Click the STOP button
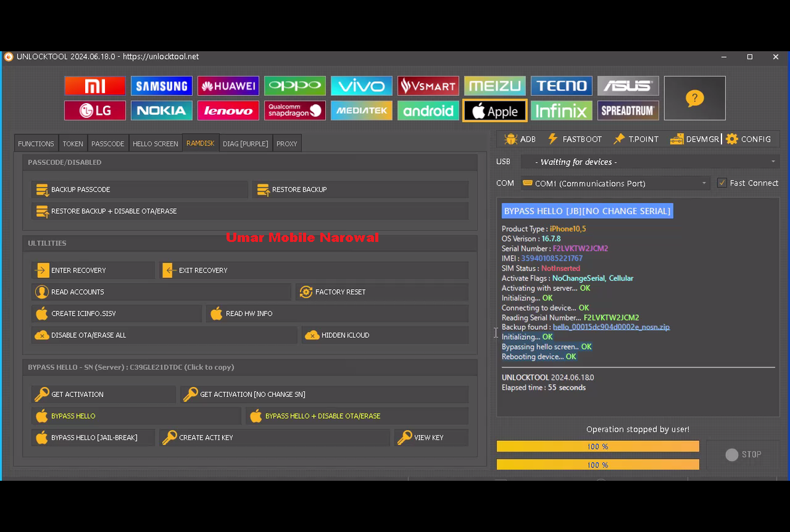This screenshot has width=790, height=532. pyautogui.click(x=743, y=454)
